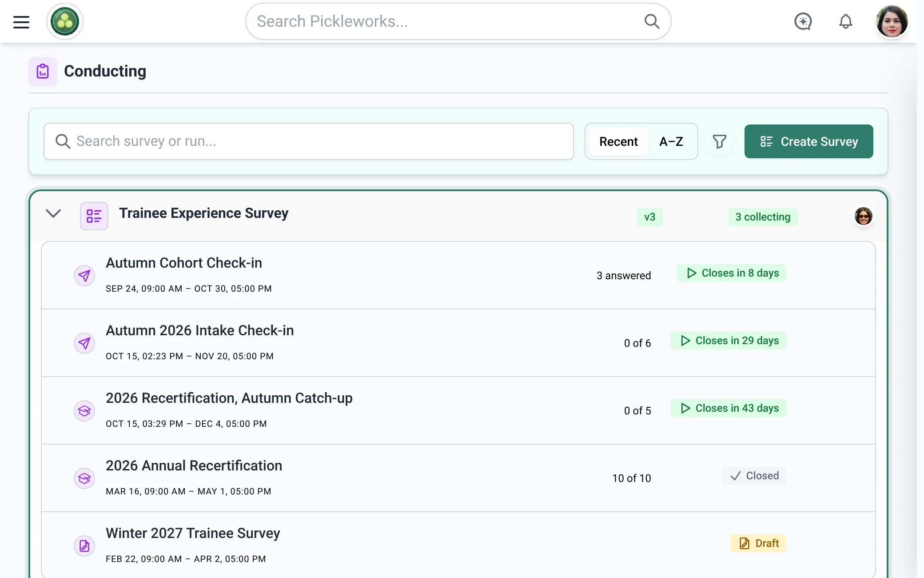Focus the Search survey or run field
The image size is (924, 578).
(x=308, y=141)
